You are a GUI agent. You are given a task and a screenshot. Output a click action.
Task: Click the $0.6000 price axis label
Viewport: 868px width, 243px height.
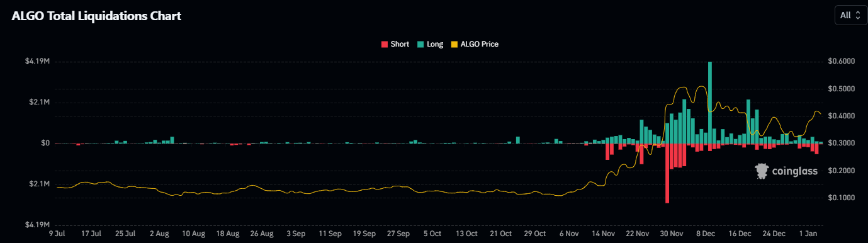tap(841, 62)
